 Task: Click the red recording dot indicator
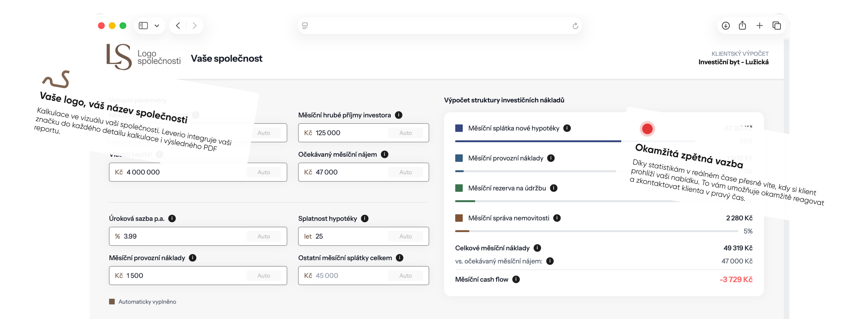click(x=647, y=129)
